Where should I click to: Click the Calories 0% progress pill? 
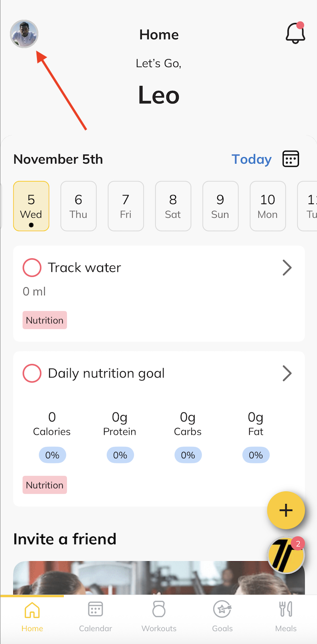click(52, 455)
